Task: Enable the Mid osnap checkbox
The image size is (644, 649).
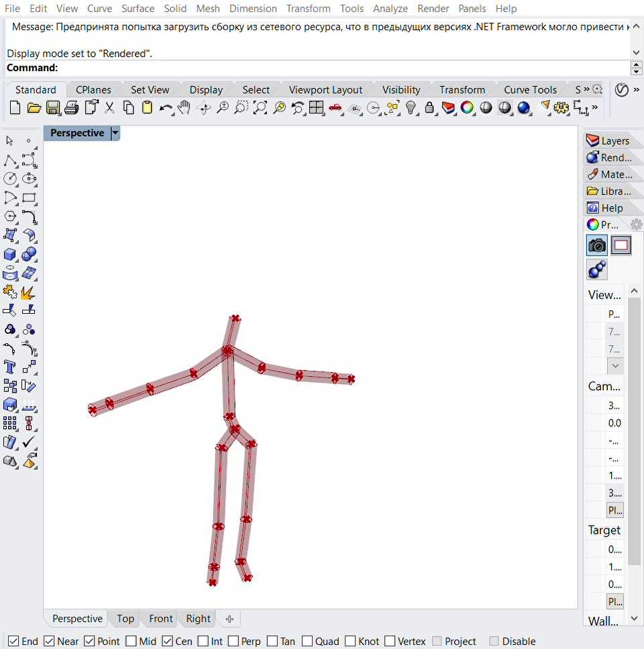Action: [x=131, y=641]
